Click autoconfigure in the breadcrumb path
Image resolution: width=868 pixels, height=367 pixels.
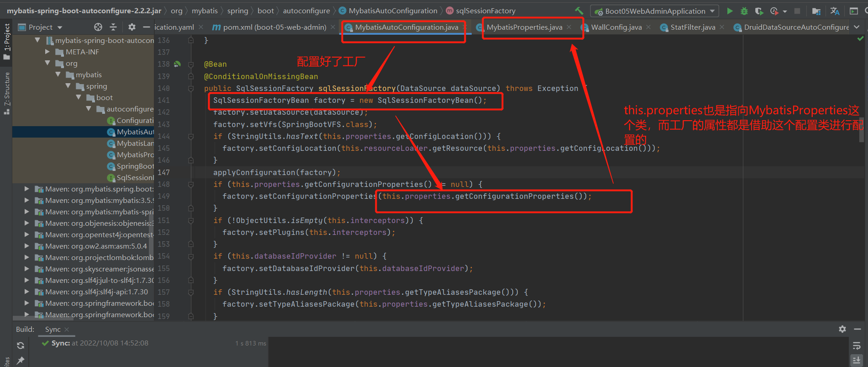306,11
